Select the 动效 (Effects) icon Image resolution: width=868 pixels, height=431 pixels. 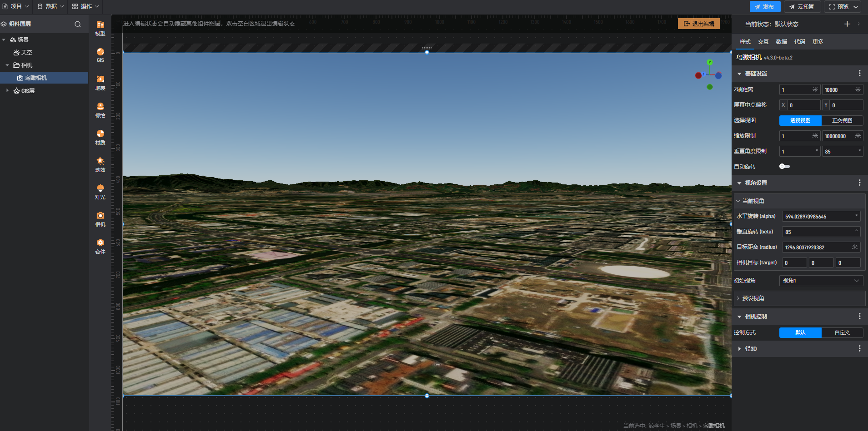[100, 164]
